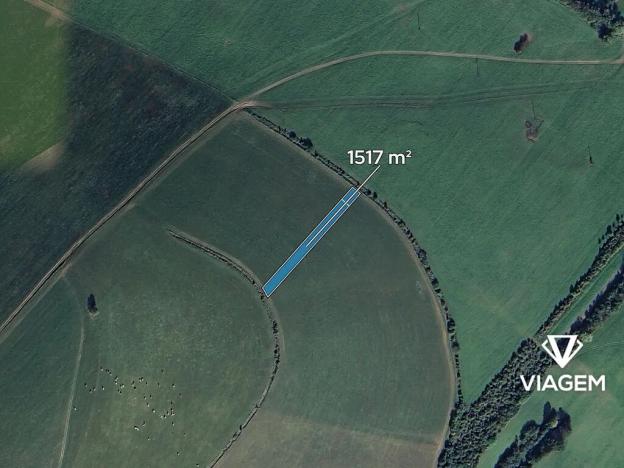Image resolution: width=624 pixels, height=468 pixels.
Task: Click the lone tree in left pasture
Action: click(92, 304)
